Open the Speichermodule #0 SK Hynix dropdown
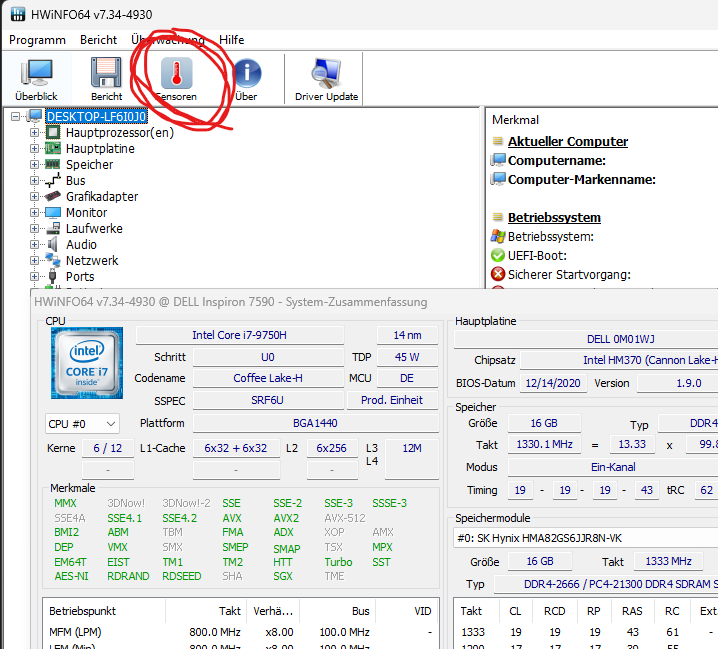This screenshot has width=718, height=649. tap(585, 538)
